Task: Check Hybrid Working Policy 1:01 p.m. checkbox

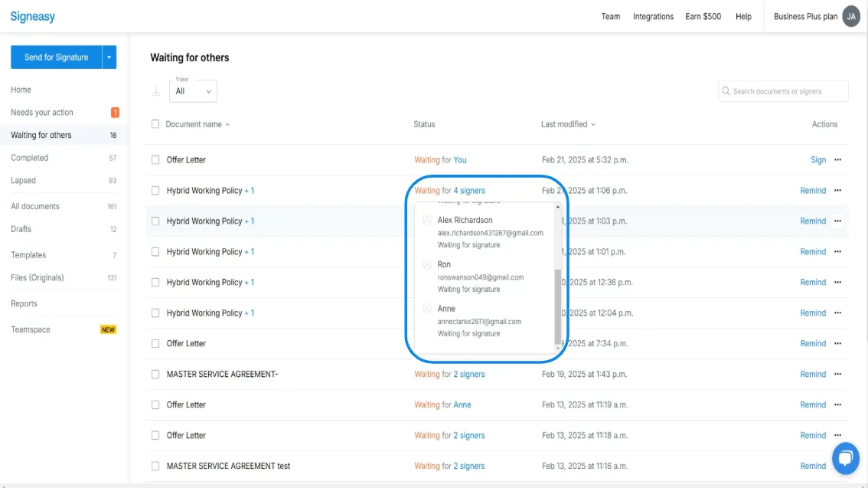Action: (x=155, y=251)
